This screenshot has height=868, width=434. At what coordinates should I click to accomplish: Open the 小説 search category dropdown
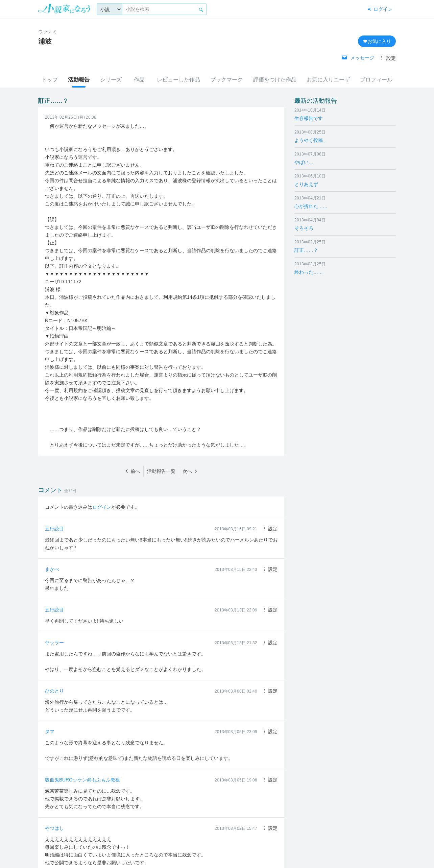[x=110, y=9]
